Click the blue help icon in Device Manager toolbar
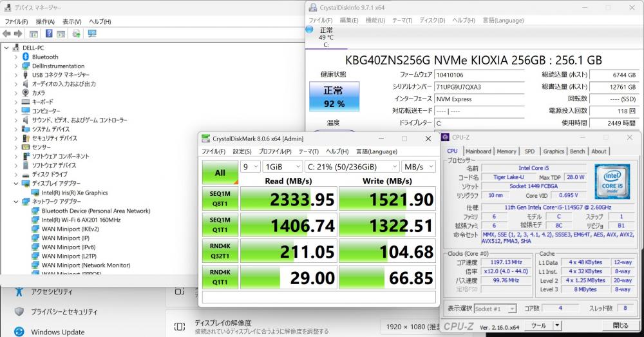Viewport: 644px width, 337px height. (x=48, y=34)
